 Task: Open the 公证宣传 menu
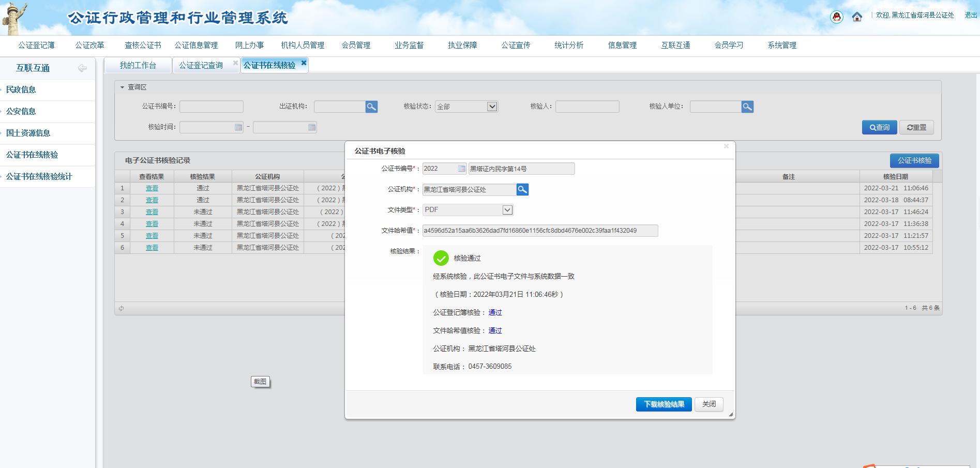click(516, 45)
